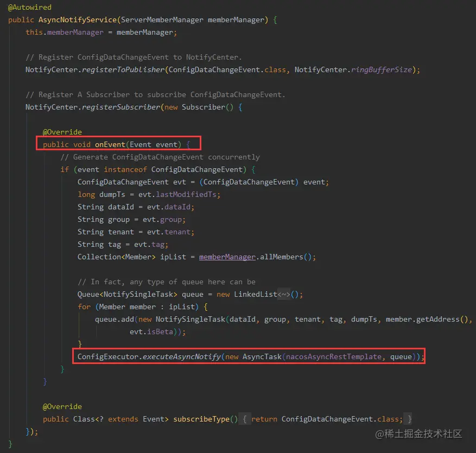Viewport: 476px width, 453px height.
Task: Click the onEvent method name
Action: (110, 145)
